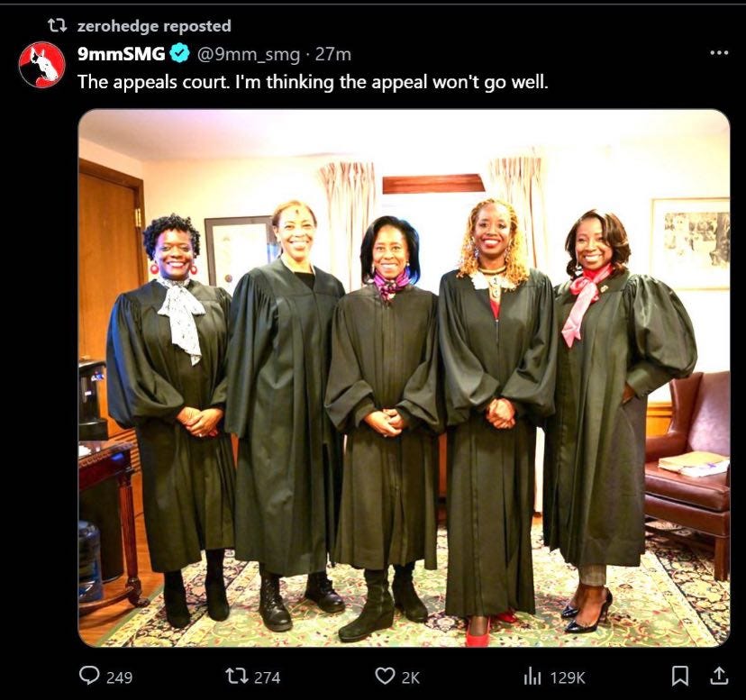Screen dimensions: 746x700
Task: Bookmark this post
Action: tap(680, 676)
